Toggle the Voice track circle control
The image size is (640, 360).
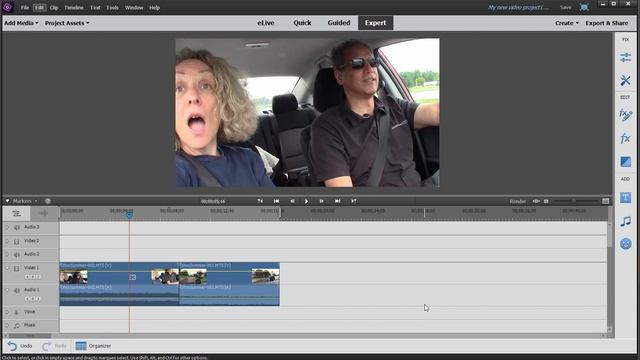(x=7, y=312)
